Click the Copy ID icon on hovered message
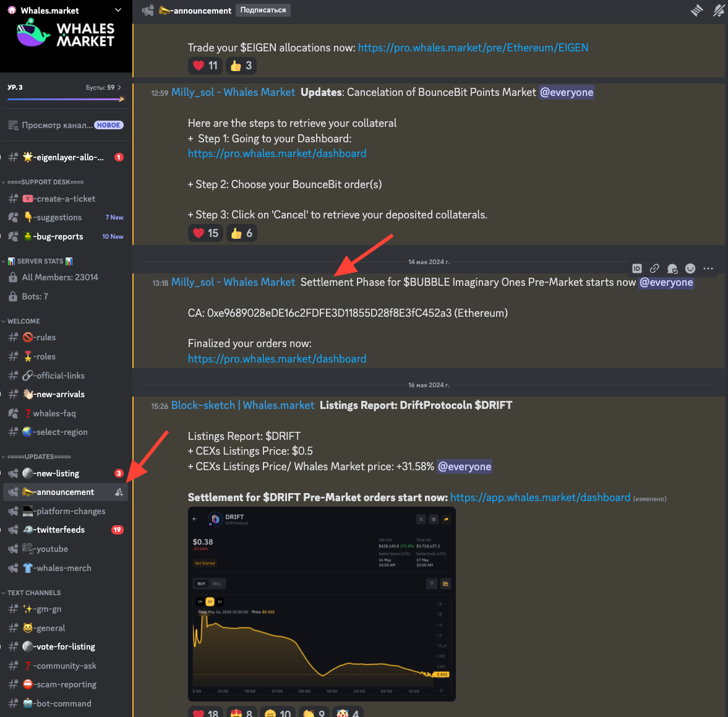 click(x=637, y=268)
